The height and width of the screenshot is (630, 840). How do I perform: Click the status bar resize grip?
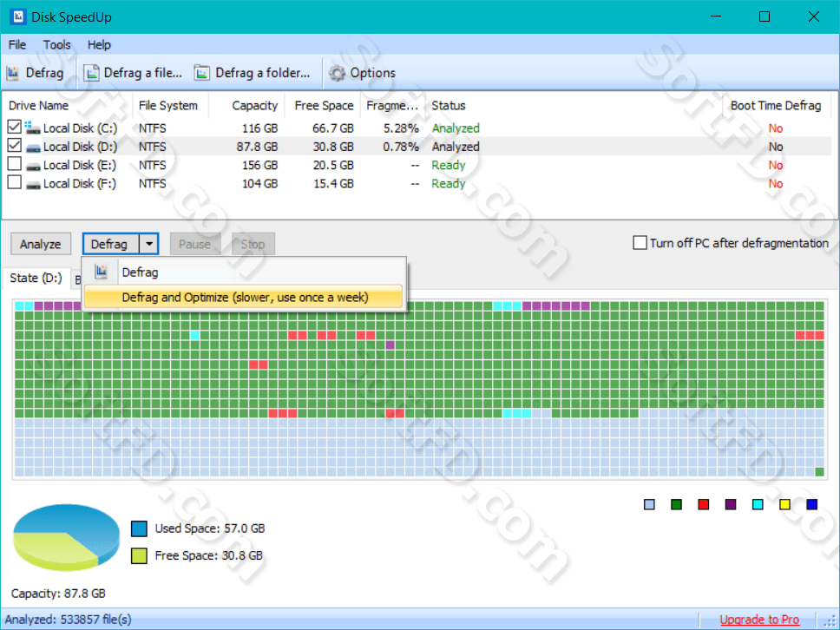[830, 620]
